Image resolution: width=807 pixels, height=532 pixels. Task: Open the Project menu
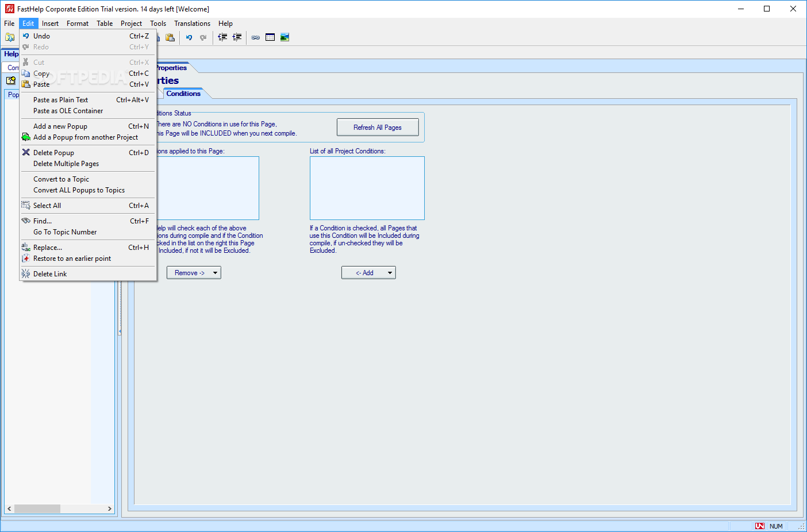tap(131, 24)
